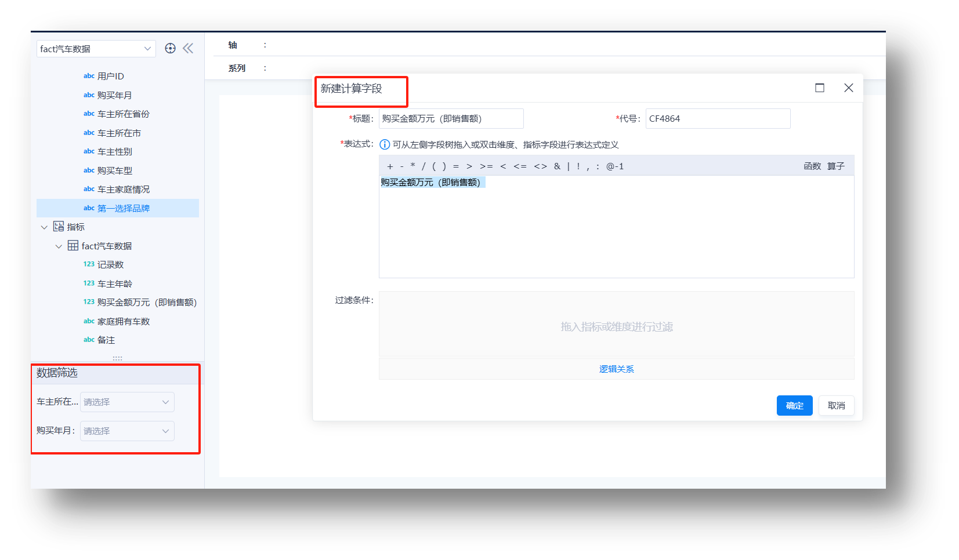Insert the <> not-equal operator
The width and height of the screenshot is (959, 560).
(540, 166)
